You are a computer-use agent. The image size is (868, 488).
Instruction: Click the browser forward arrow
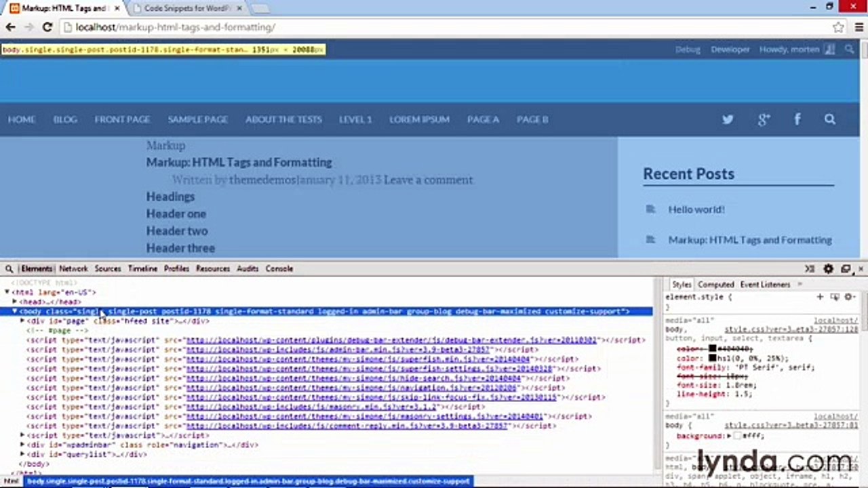click(x=28, y=27)
